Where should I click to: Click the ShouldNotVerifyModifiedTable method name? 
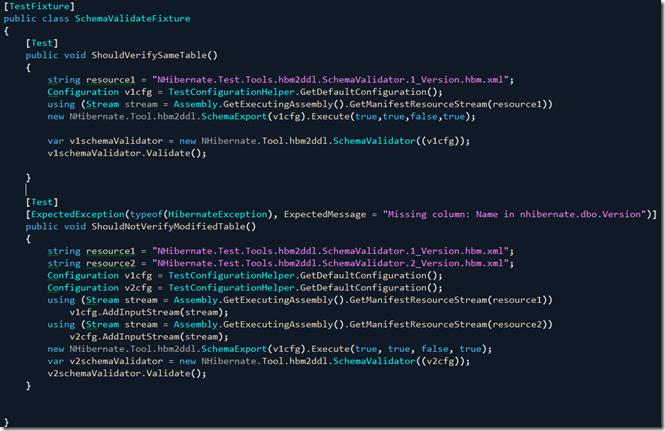[168, 227]
